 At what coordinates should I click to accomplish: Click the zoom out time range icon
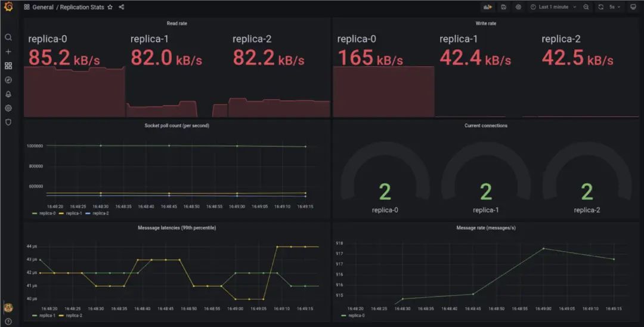(x=586, y=7)
